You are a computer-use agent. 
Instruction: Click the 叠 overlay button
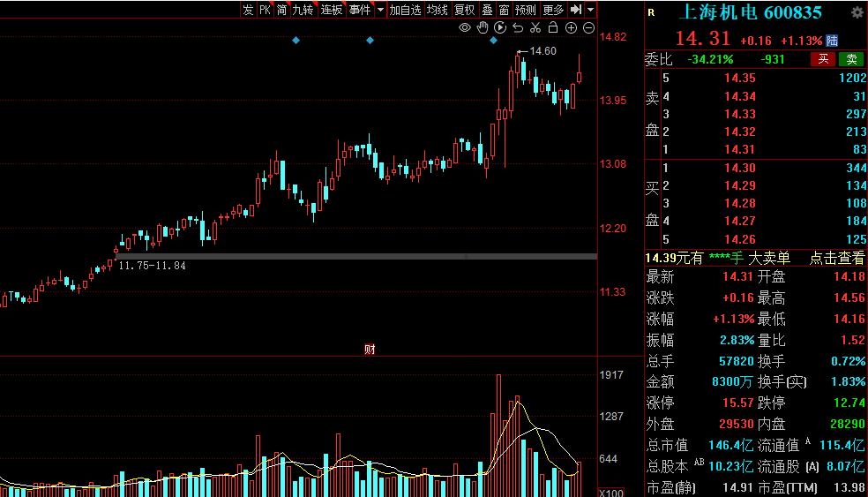(487, 10)
